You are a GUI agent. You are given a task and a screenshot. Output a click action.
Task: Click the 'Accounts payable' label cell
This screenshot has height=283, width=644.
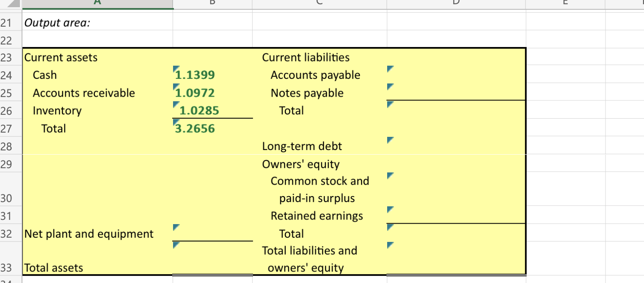point(319,75)
